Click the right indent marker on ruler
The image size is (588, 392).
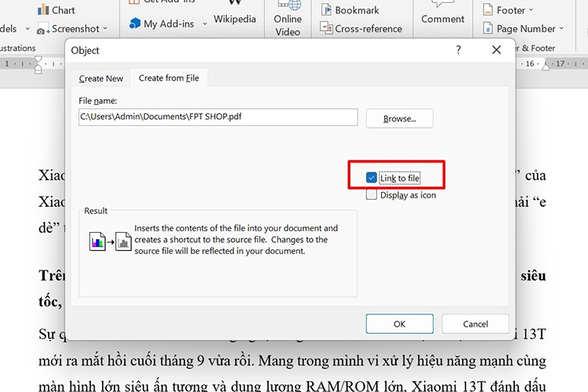(x=546, y=67)
